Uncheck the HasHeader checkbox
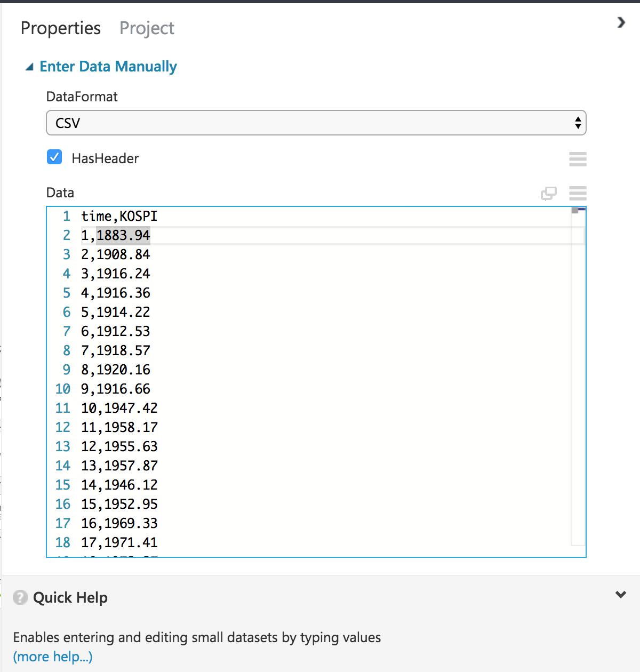Screen dimensions: 640x672 [x=54, y=157]
